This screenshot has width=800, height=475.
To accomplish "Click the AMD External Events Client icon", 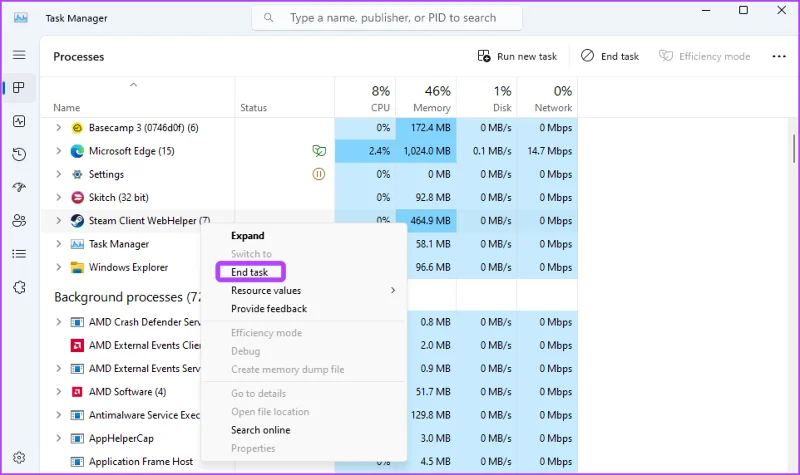I will pyautogui.click(x=77, y=345).
